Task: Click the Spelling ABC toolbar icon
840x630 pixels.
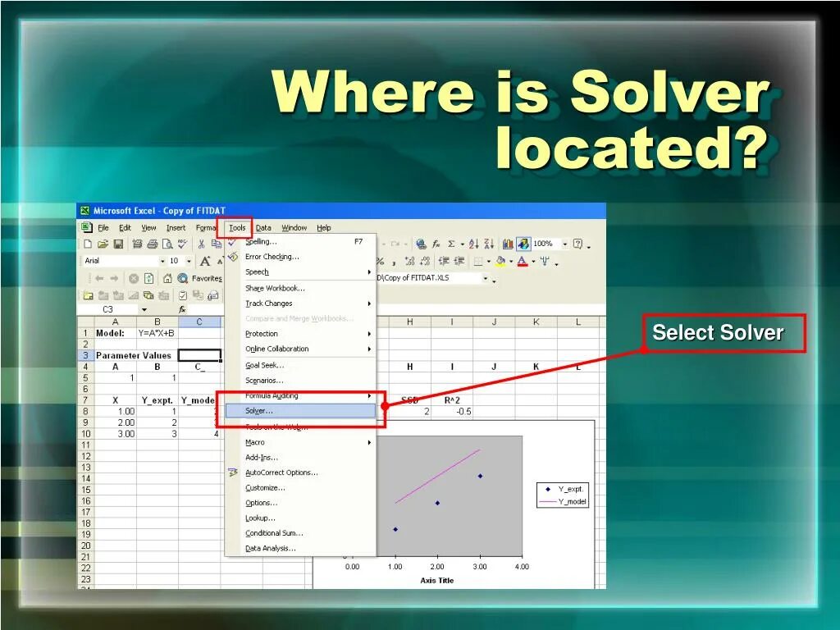Action: [x=182, y=244]
